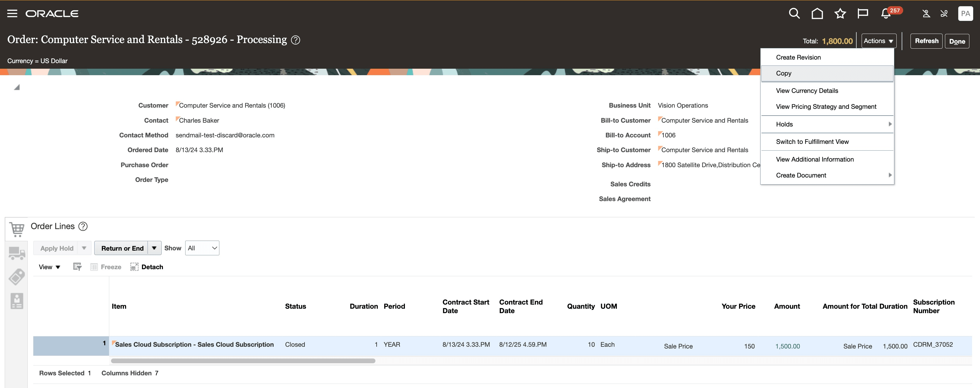This screenshot has height=388, width=980.
Task: Select View Currency Details menu item
Action: point(827,91)
